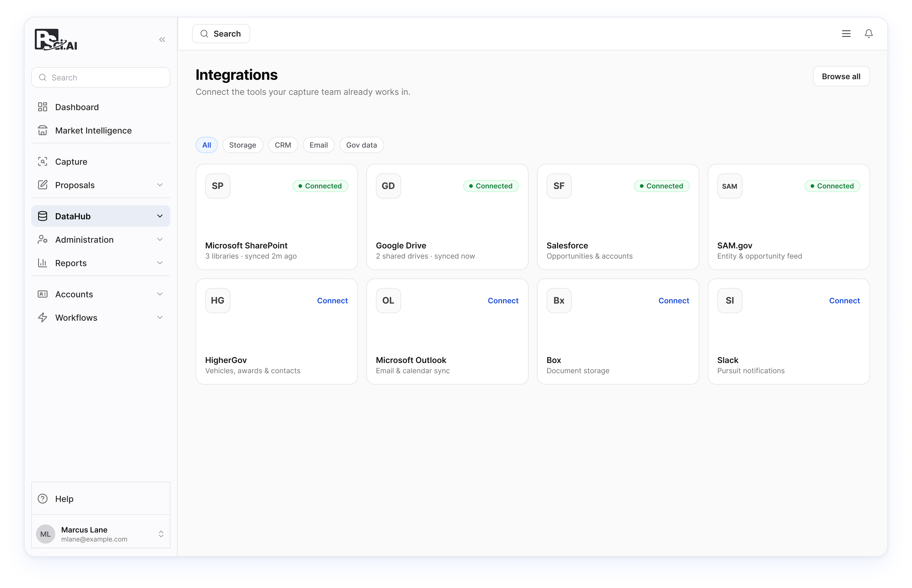Click 'Vehicles, awards & contacts' description
The width and height of the screenshot is (912, 588).
point(253,371)
